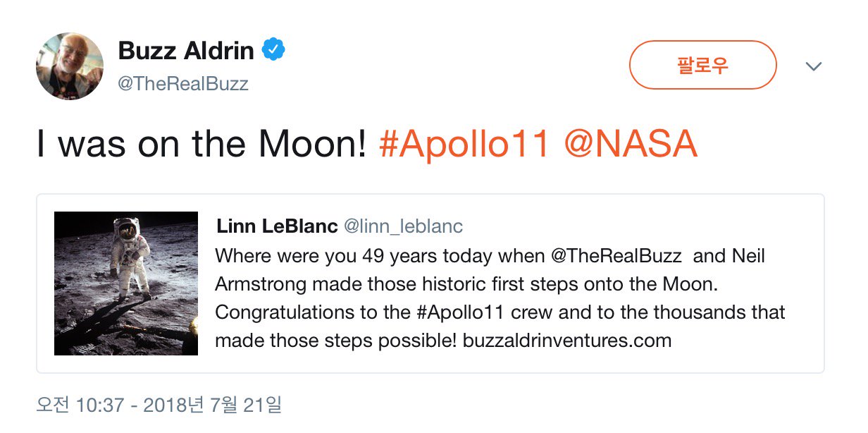This screenshot has height=433, width=868.
Task: Click the blue verified badge
Action: (273, 50)
